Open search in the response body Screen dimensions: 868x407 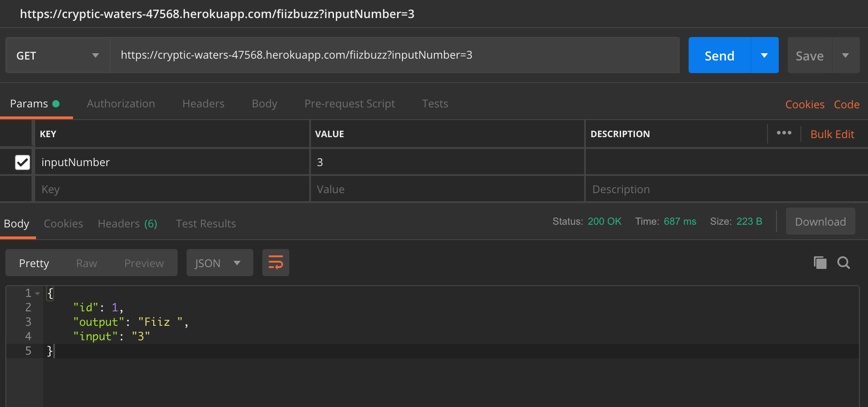[843, 263]
